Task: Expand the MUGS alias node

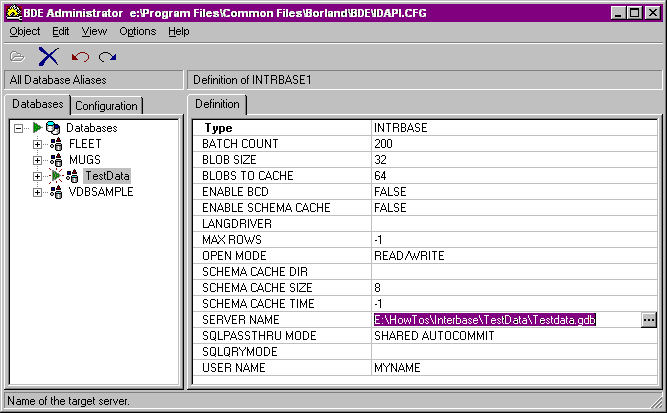Action: coord(38,160)
